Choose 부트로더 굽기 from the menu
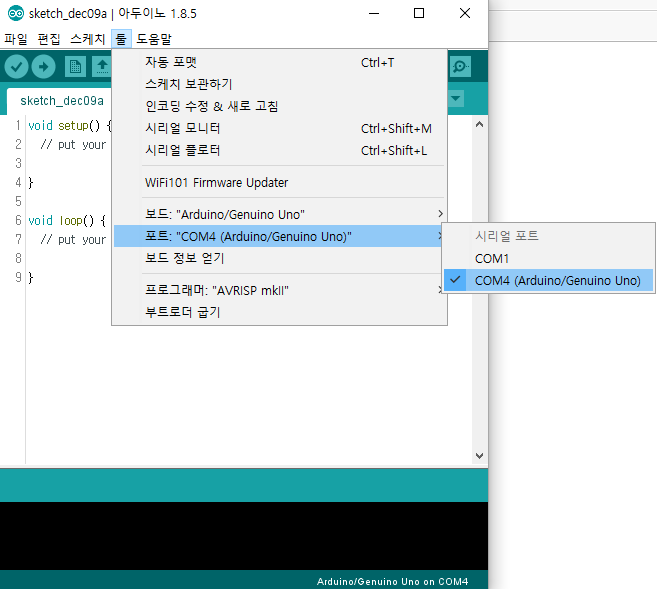The height and width of the screenshot is (589, 657). click(280, 312)
